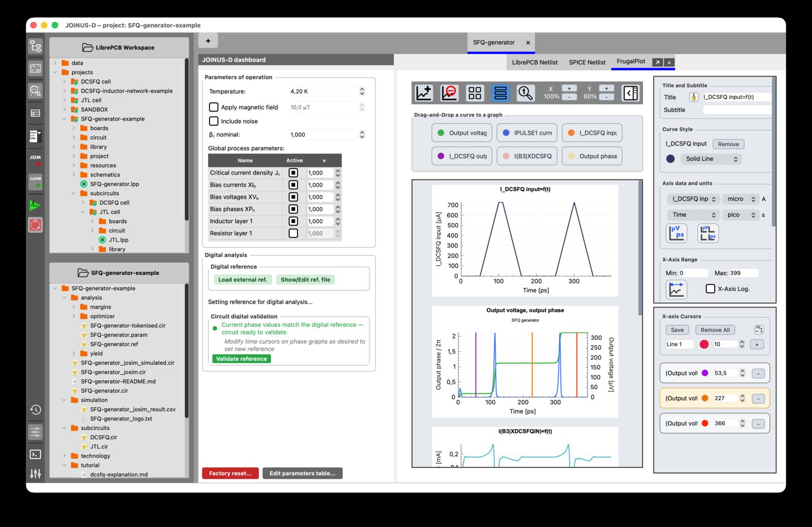
Task: Click the dark blue curve color swatch
Action: (x=670, y=159)
